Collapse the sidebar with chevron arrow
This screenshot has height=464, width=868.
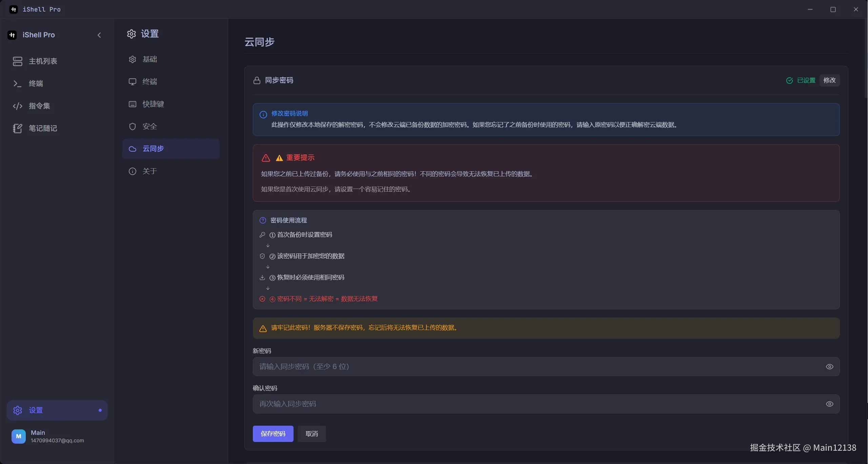coord(99,35)
